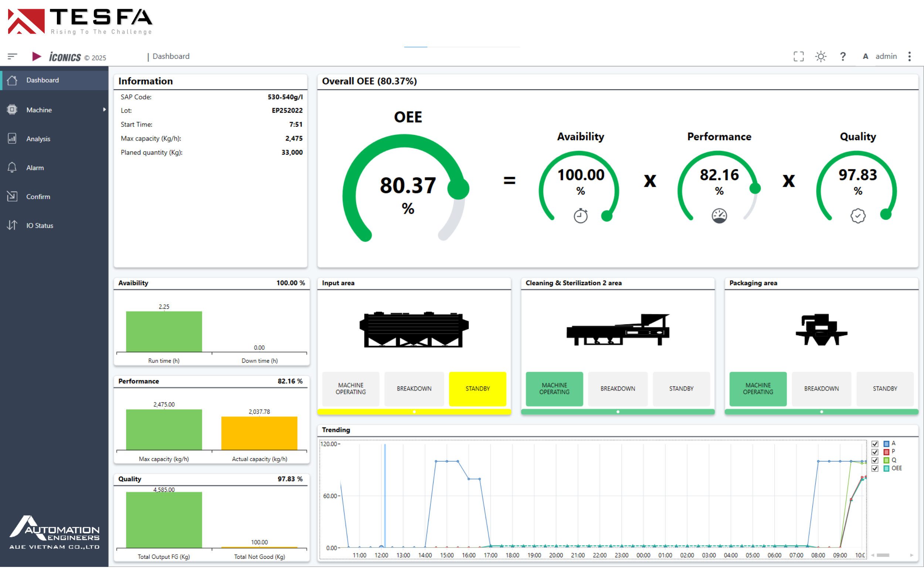Expand the Machine submenu arrow
The image size is (924, 578).
pyautogui.click(x=104, y=109)
